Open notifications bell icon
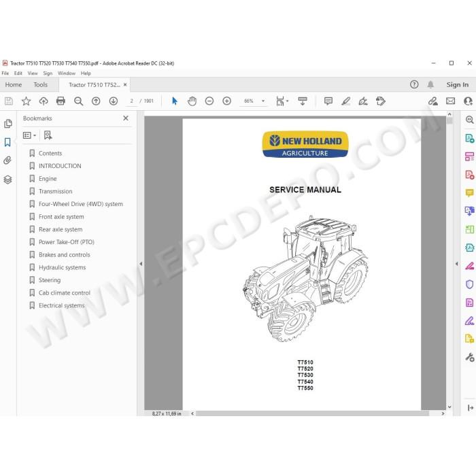Viewport: 476px width, 476px height. 430,85
